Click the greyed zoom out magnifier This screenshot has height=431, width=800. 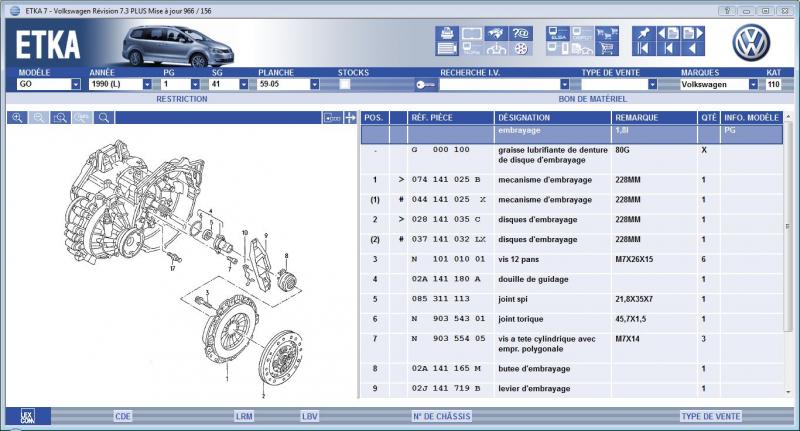click(x=39, y=118)
